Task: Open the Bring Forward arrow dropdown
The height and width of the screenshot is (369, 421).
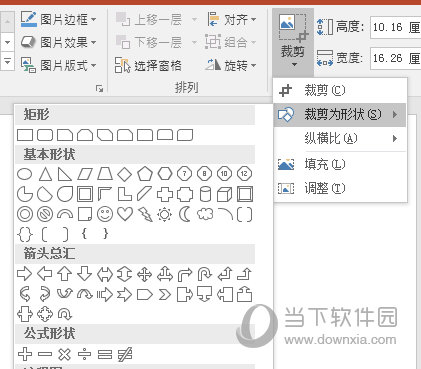Action: (x=195, y=20)
